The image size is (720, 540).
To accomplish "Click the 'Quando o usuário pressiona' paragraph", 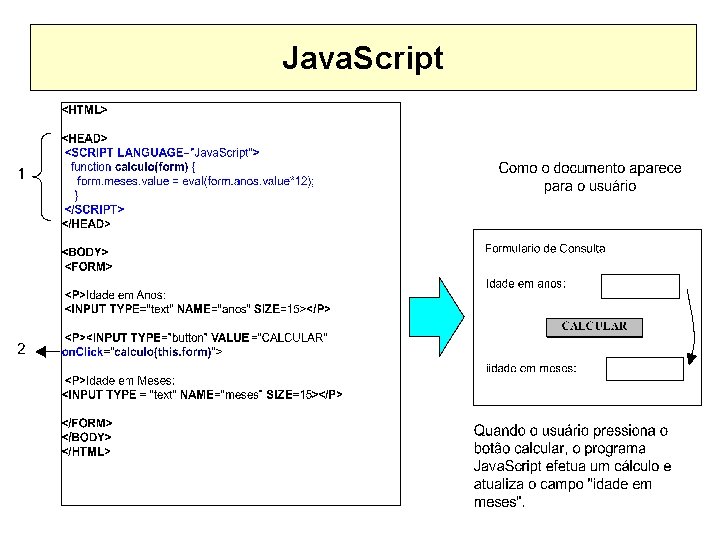I will click(x=572, y=466).
